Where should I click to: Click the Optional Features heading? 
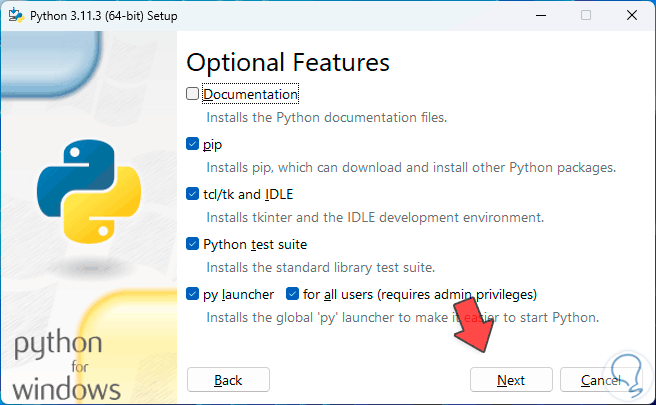(x=288, y=62)
